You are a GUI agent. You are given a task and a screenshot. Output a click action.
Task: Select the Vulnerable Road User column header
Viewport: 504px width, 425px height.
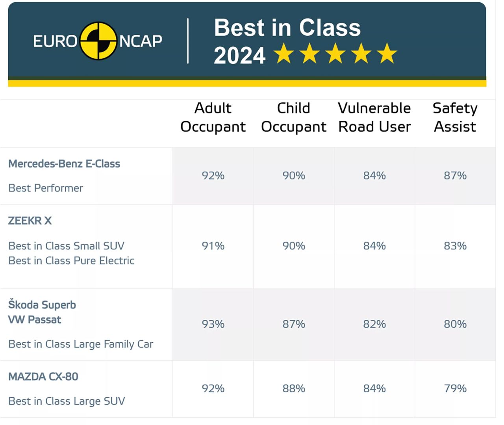tap(374, 117)
